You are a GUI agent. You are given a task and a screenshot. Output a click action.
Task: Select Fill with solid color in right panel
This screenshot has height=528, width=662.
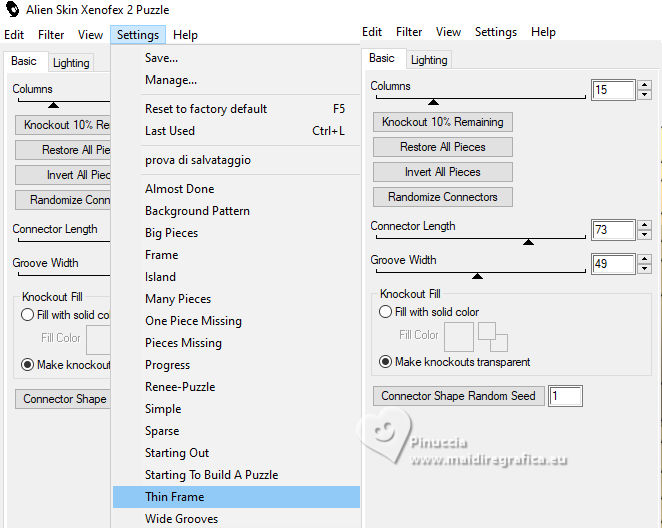tap(385, 312)
